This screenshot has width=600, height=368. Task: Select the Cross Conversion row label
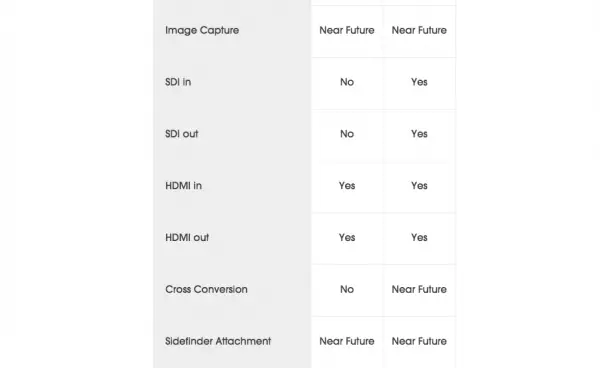(x=206, y=289)
